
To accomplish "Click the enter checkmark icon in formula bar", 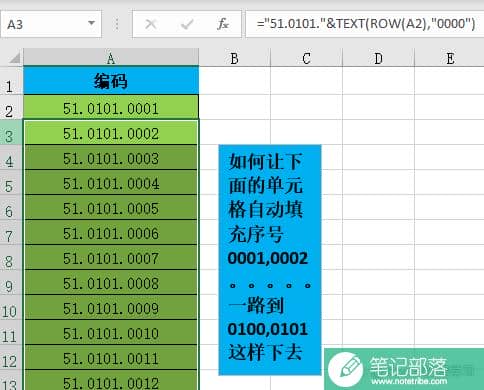I will pos(187,24).
